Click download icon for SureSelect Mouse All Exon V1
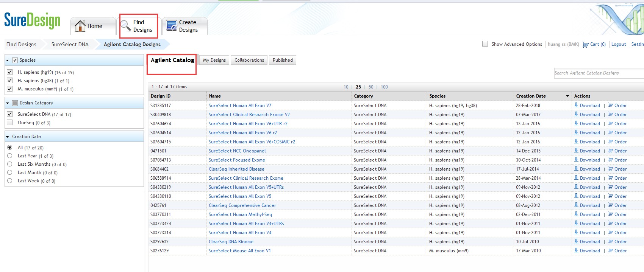Screen dimensions: 644x272 (x=576, y=250)
